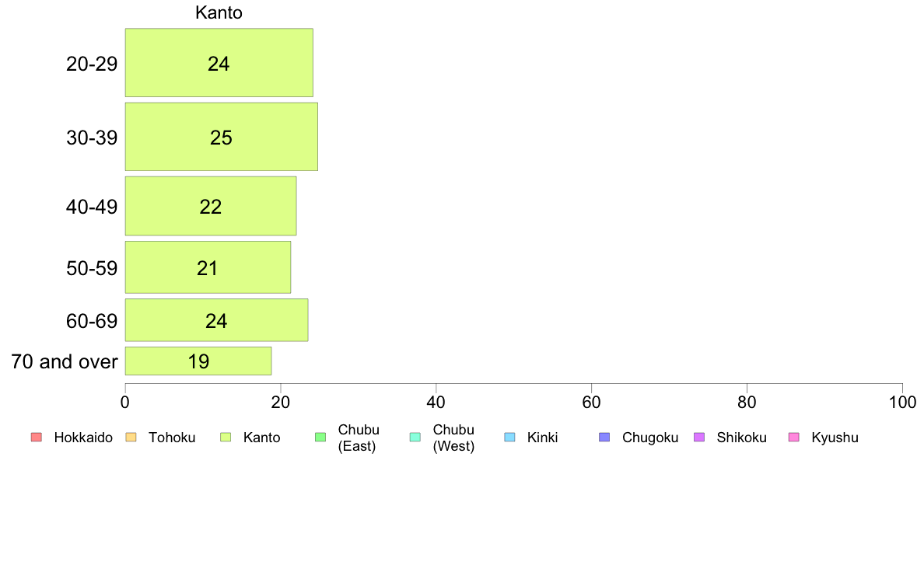Screen dimensions: 924x572
Task: Click the Chugoku blue legend swatch
Action: [604, 437]
